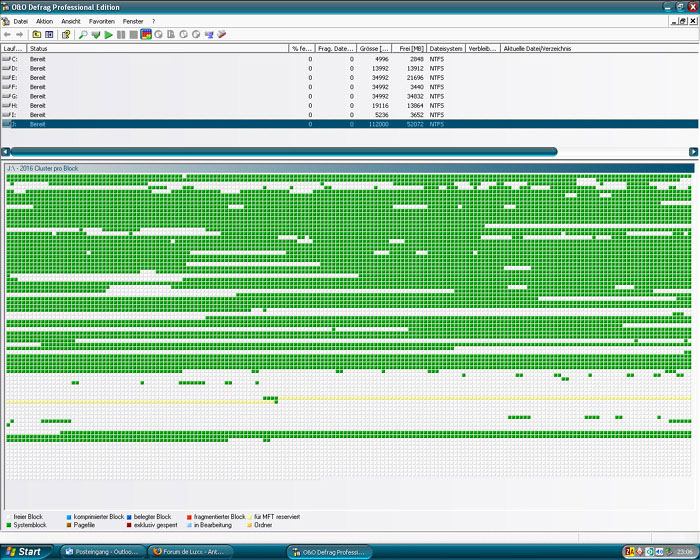Sort by the Status column header
The width and height of the screenshot is (700, 560).
(x=158, y=48)
